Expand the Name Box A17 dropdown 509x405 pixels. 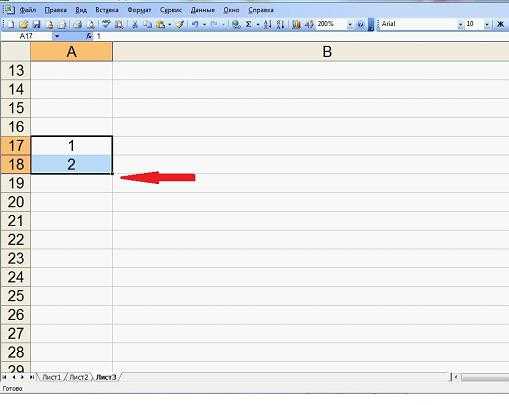(x=57, y=36)
